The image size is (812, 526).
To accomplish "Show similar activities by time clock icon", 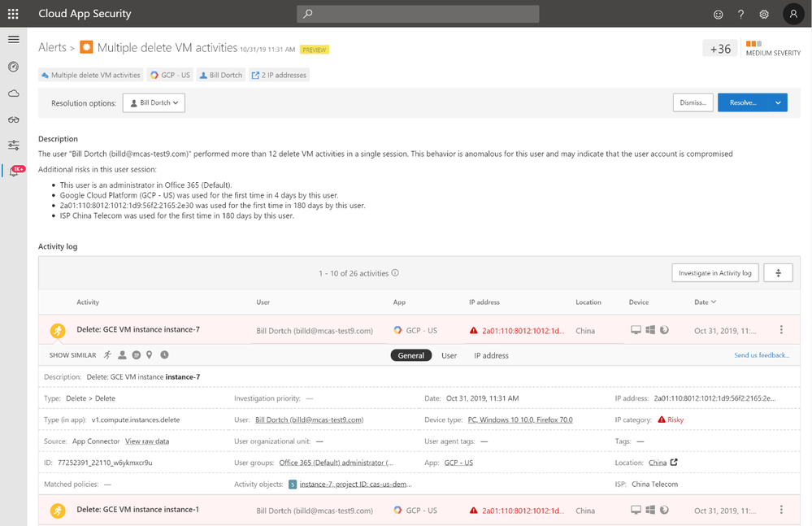I will (x=164, y=355).
